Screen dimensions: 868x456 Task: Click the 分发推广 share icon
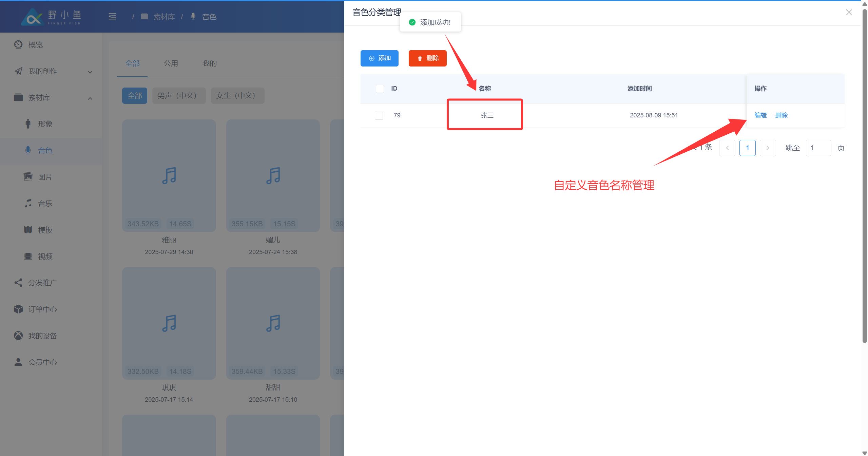(x=18, y=283)
